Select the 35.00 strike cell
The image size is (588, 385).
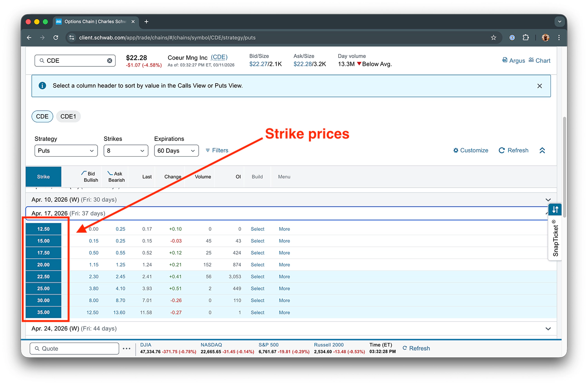(44, 312)
